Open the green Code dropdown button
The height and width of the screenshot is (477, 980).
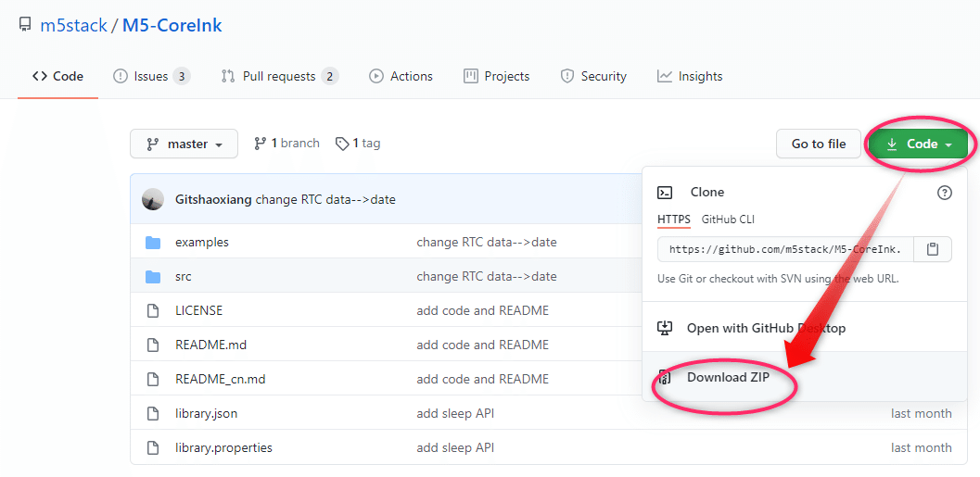(918, 144)
